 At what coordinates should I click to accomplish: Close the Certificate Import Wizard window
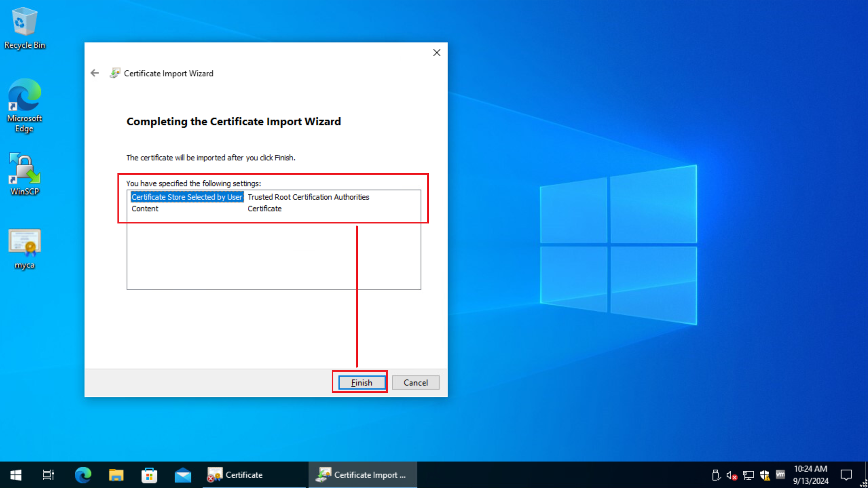tap(437, 53)
